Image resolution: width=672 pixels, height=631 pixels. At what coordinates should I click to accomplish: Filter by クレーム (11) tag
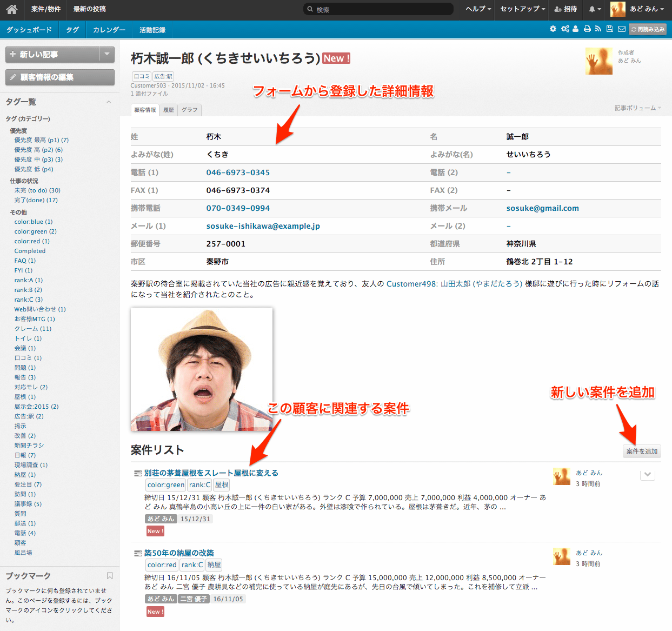[33, 329]
